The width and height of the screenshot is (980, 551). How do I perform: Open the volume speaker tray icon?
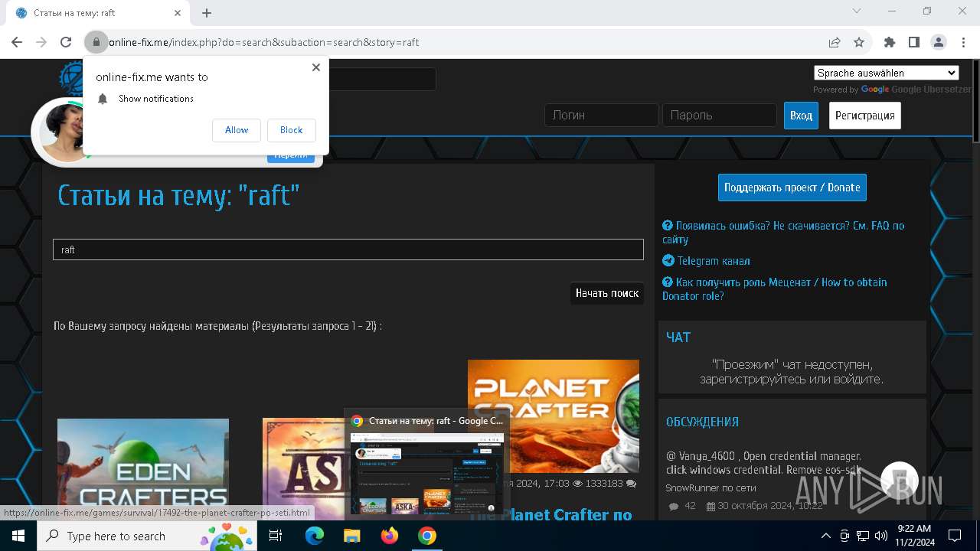880,536
